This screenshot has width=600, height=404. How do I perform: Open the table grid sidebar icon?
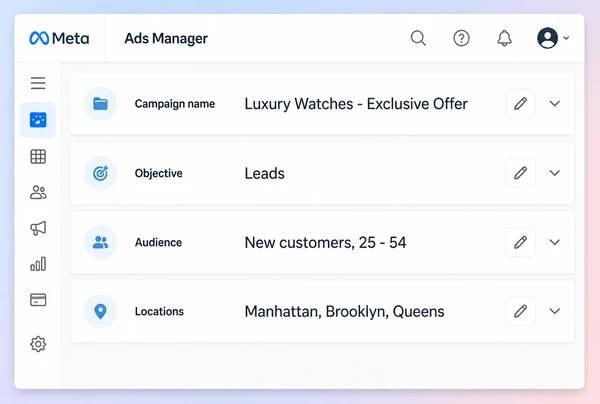click(x=38, y=156)
